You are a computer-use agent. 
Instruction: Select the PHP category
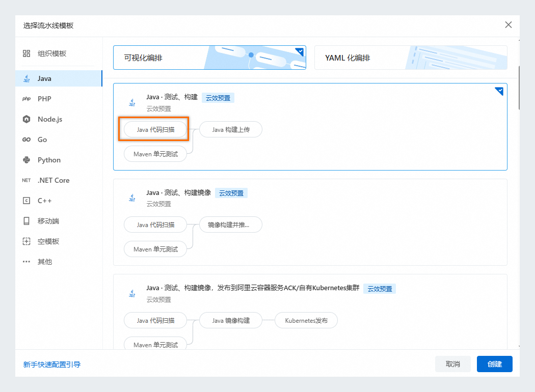click(x=59, y=99)
